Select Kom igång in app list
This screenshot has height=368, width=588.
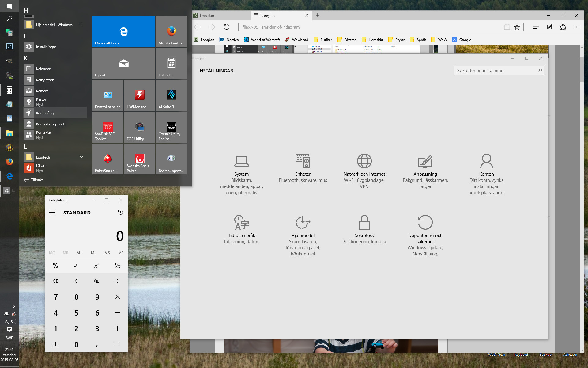(x=55, y=113)
